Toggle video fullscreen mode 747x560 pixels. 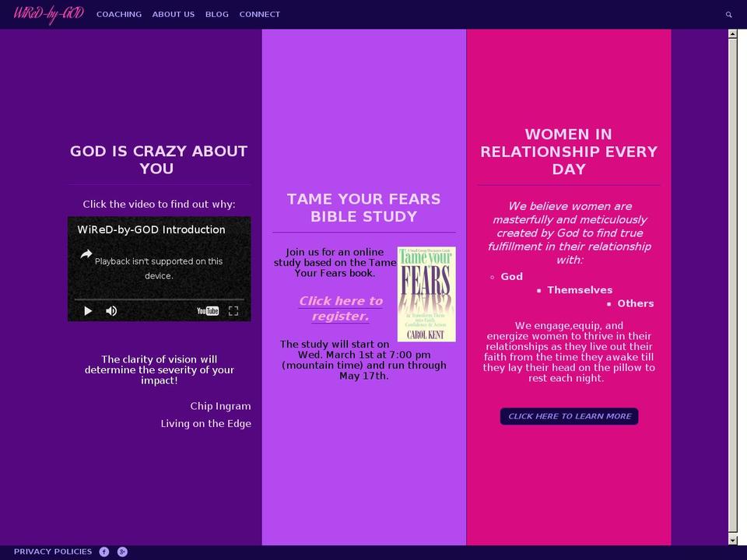point(233,311)
